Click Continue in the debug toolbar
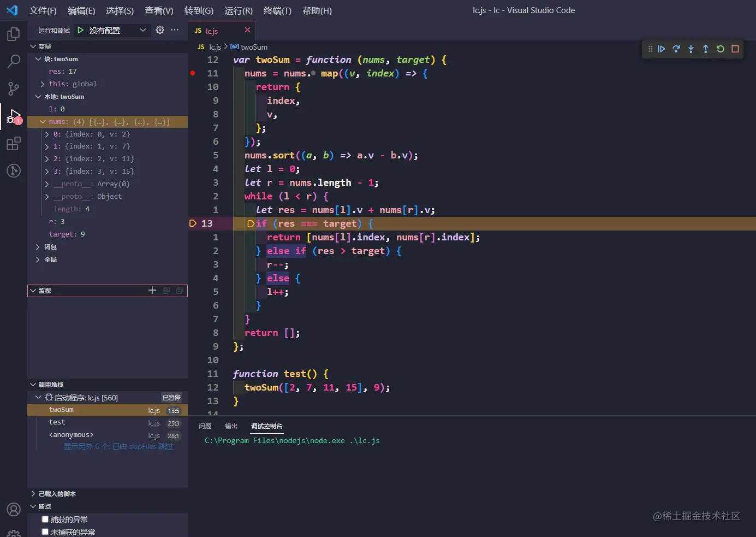The image size is (756, 537). [662, 49]
